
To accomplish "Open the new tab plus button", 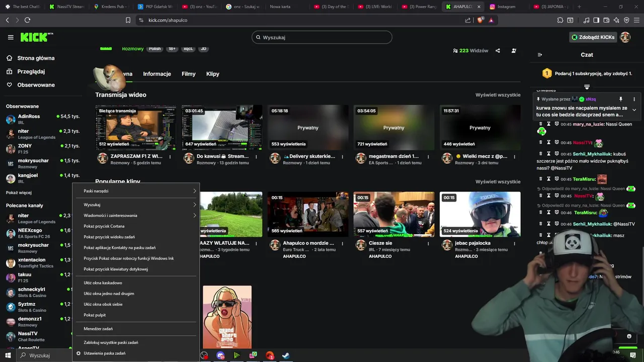I will pyautogui.click(x=579, y=7).
